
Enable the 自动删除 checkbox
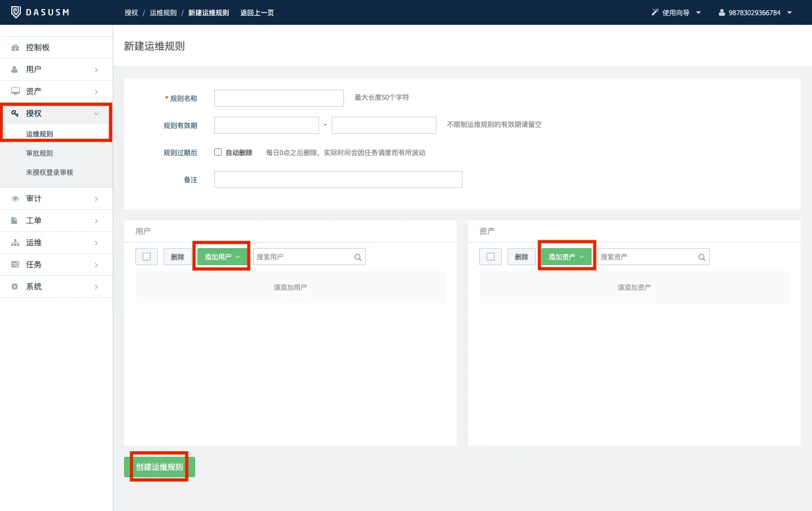218,152
